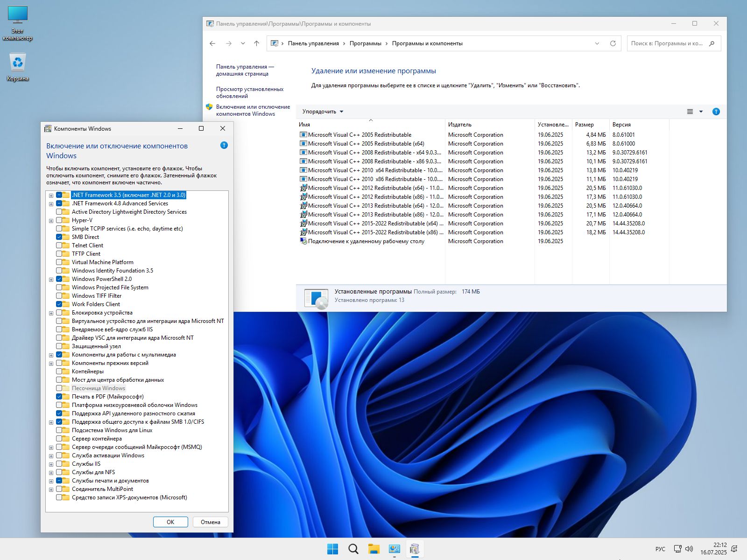747x560 pixels.
Task: Expand Блокировка устройства node
Action: coord(51,313)
